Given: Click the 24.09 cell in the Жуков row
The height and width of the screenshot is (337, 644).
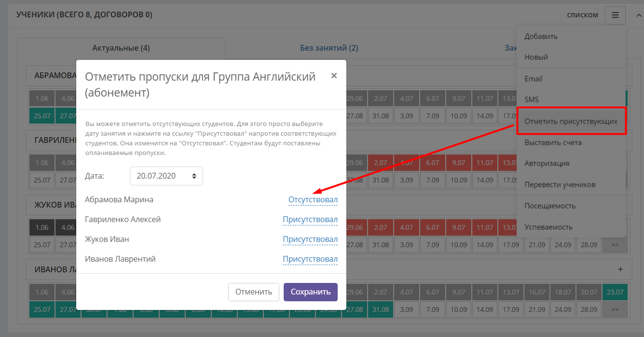Looking at the screenshot, I should pyautogui.click(x=562, y=245).
